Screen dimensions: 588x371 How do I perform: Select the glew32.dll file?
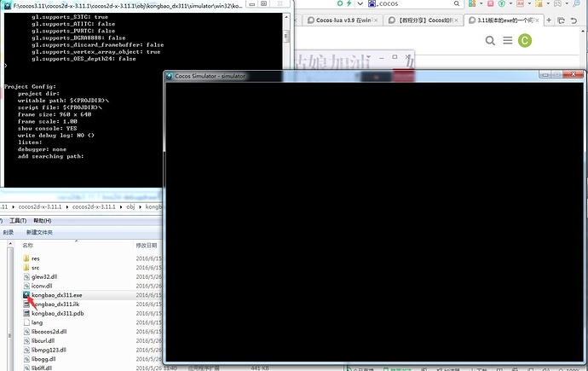(x=44, y=277)
